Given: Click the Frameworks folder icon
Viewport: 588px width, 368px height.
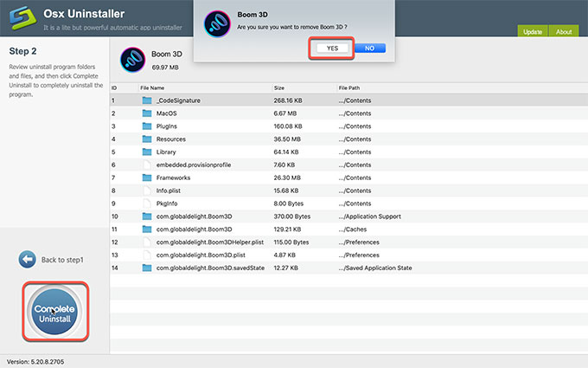Looking at the screenshot, I should pos(147,178).
